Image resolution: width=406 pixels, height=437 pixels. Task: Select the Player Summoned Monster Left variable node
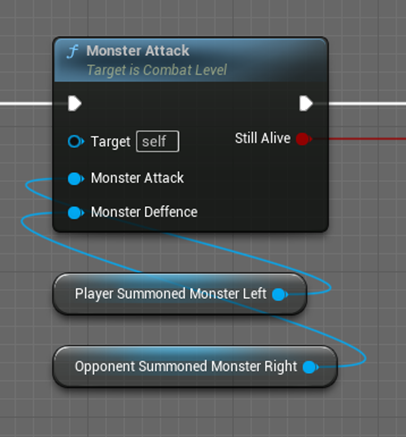click(180, 294)
